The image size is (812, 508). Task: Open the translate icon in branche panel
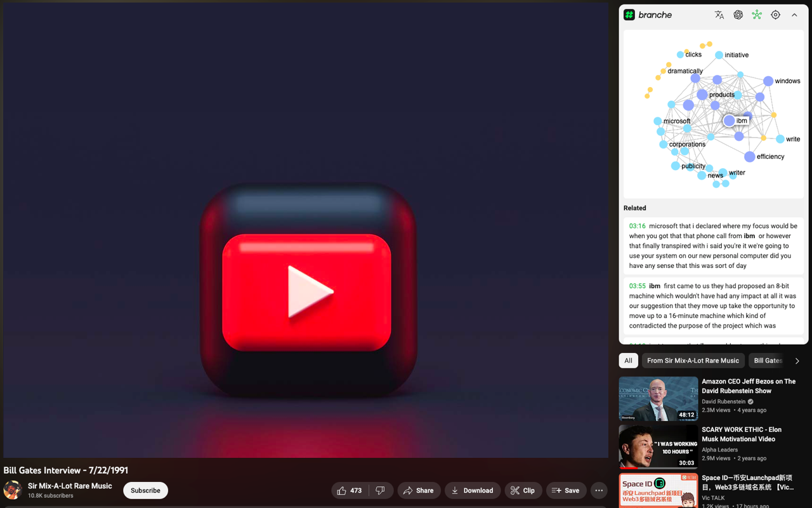tap(719, 15)
